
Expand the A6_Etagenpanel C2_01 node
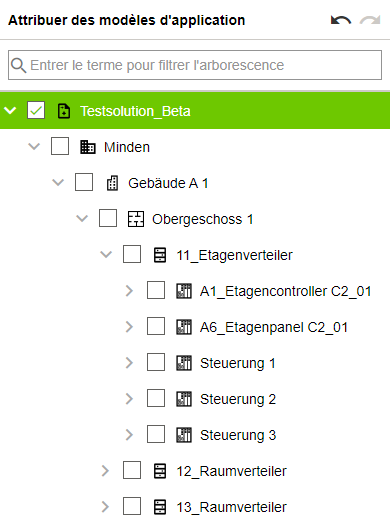tap(129, 327)
